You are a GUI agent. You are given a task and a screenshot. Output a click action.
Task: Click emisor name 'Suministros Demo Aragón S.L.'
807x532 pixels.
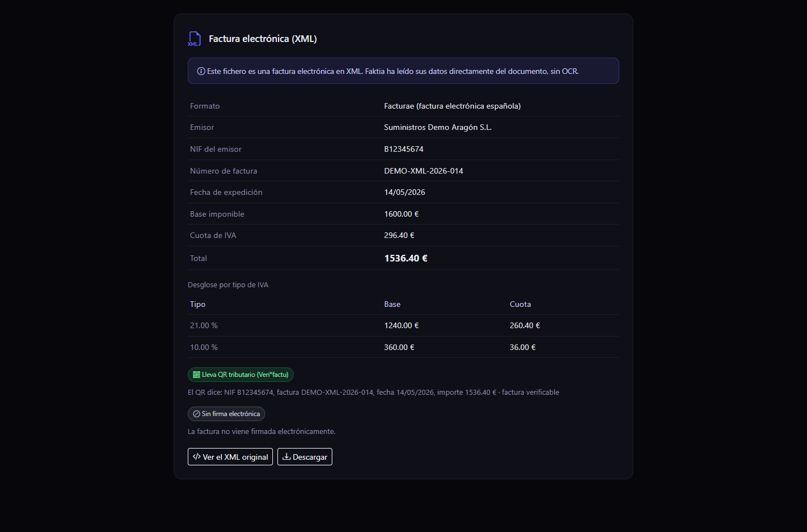click(x=438, y=127)
